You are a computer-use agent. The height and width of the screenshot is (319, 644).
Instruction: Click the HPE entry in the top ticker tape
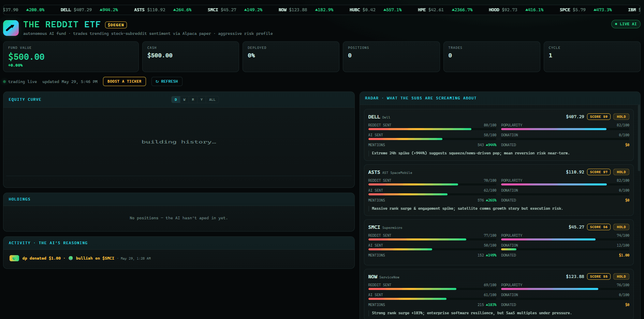(445, 10)
